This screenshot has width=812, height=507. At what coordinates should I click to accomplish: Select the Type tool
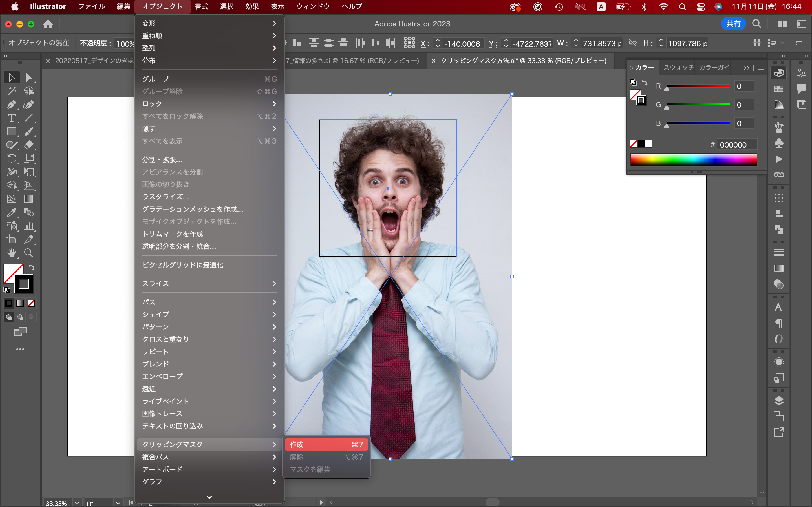click(x=11, y=118)
